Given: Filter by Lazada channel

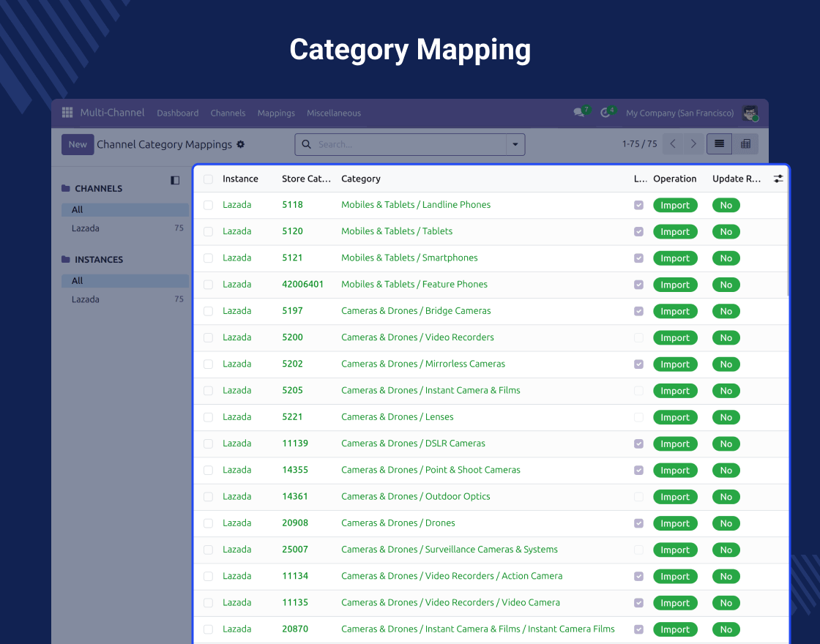Looking at the screenshot, I should pyautogui.click(x=125, y=228).
